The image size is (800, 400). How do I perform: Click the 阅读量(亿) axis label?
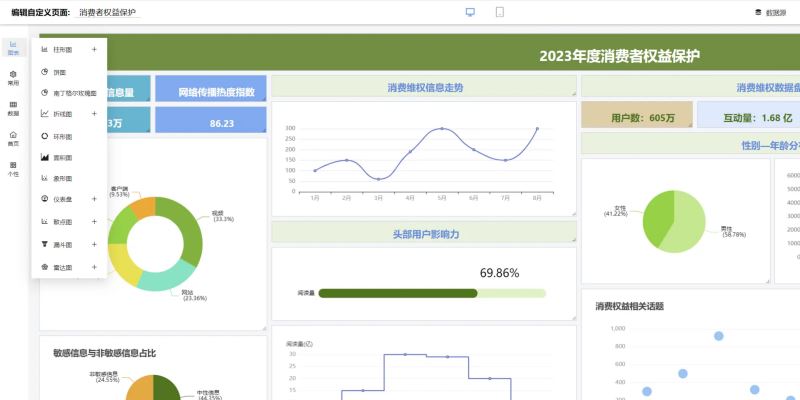(x=299, y=343)
